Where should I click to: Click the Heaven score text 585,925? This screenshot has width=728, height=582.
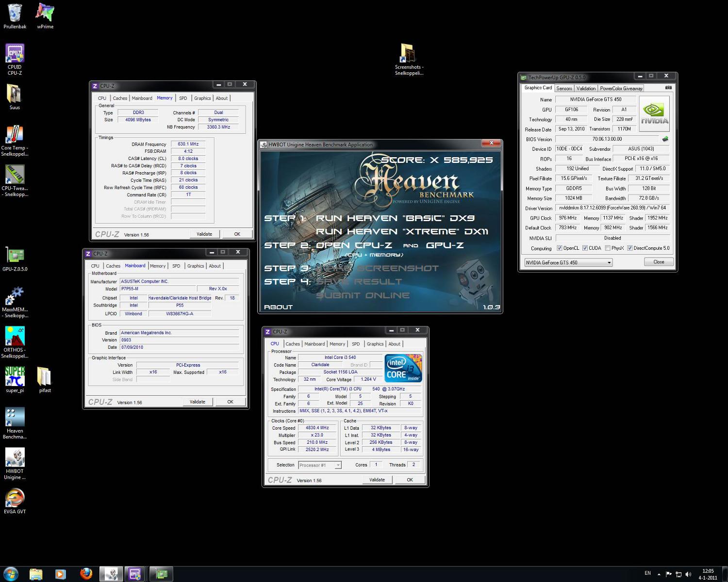pos(468,160)
